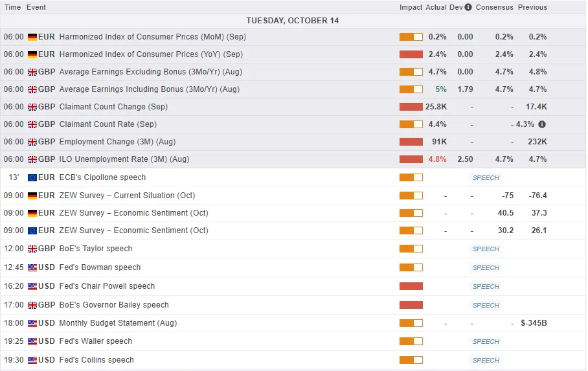This screenshot has width=588, height=371.
Task: Click the Consensus column header
Action: [x=494, y=8]
